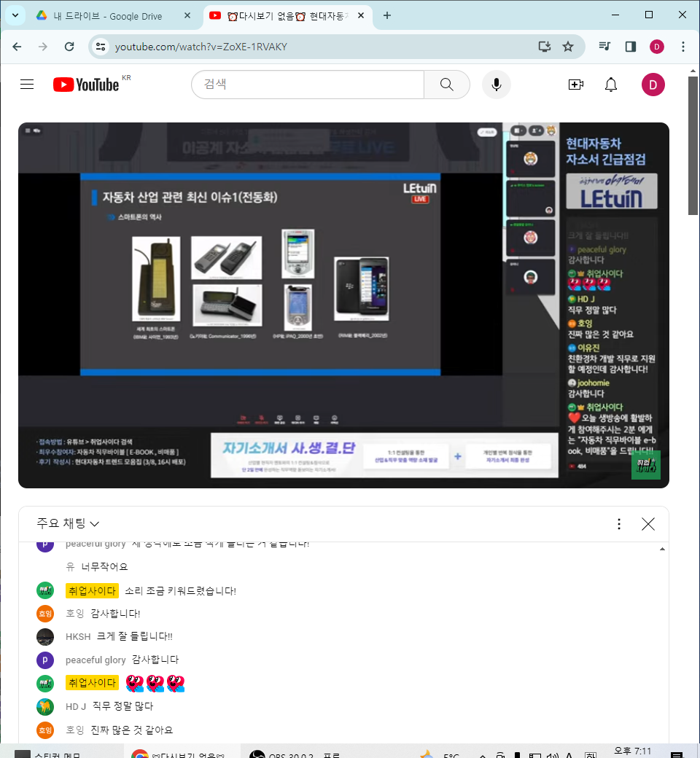Click the HD J chat avatar
700x758 pixels.
[45, 707]
